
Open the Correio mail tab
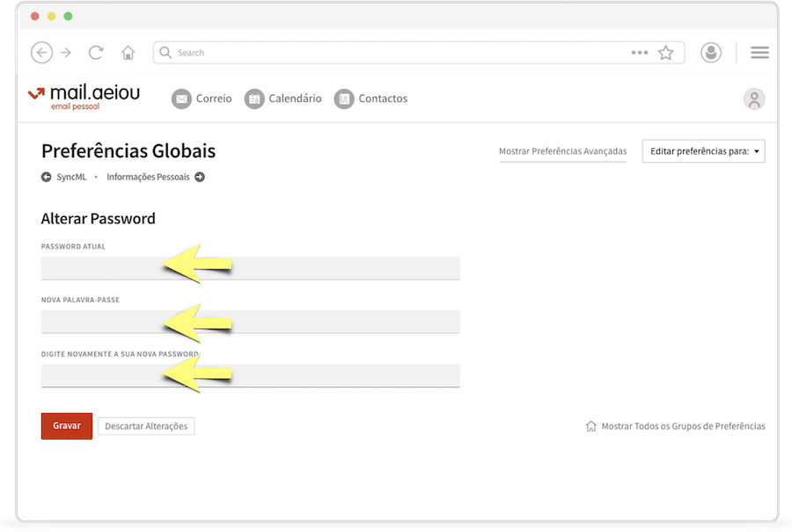202,98
